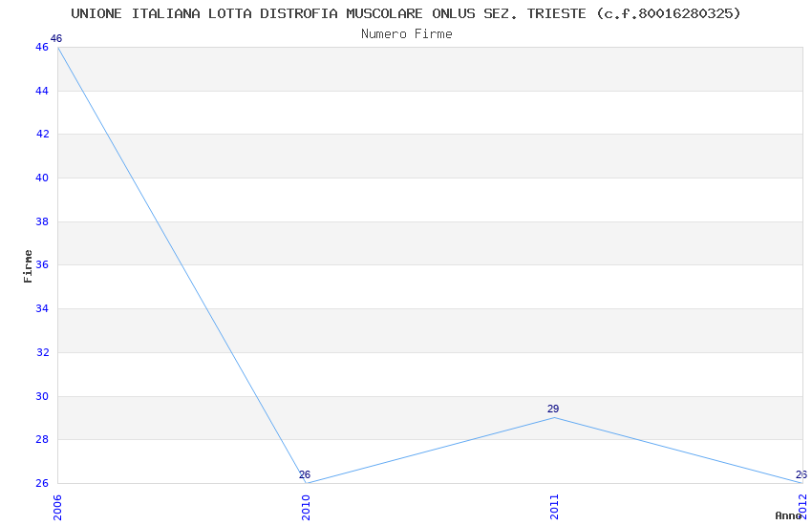Click the Anno x-axis title
The height and width of the screenshot is (525, 812).
click(x=788, y=515)
